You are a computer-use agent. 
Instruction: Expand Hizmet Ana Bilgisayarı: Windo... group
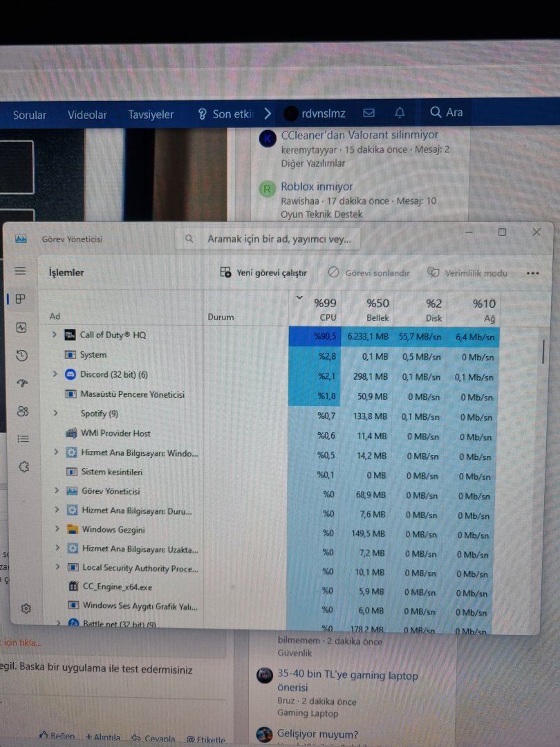click(56, 452)
